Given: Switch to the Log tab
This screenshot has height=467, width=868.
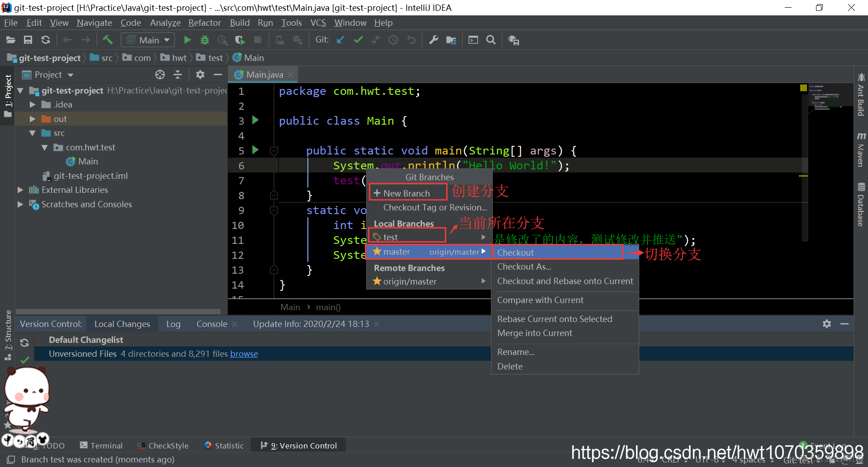Looking at the screenshot, I should [173, 324].
